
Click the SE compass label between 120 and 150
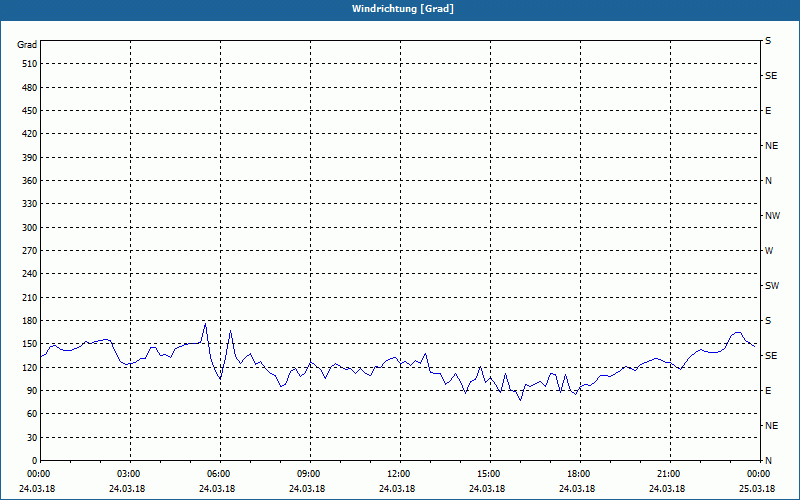click(771, 356)
